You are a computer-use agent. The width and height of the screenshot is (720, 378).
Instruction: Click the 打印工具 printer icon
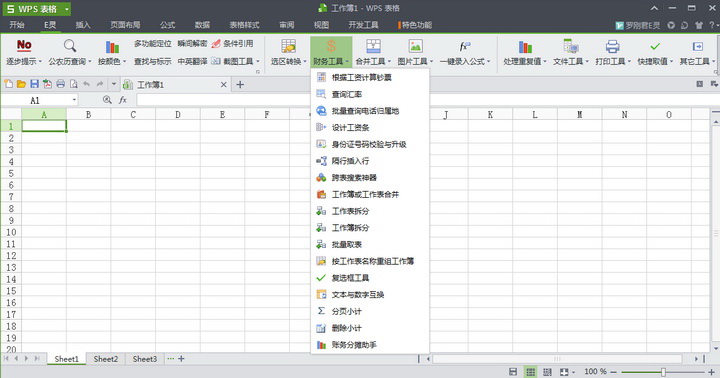point(613,46)
